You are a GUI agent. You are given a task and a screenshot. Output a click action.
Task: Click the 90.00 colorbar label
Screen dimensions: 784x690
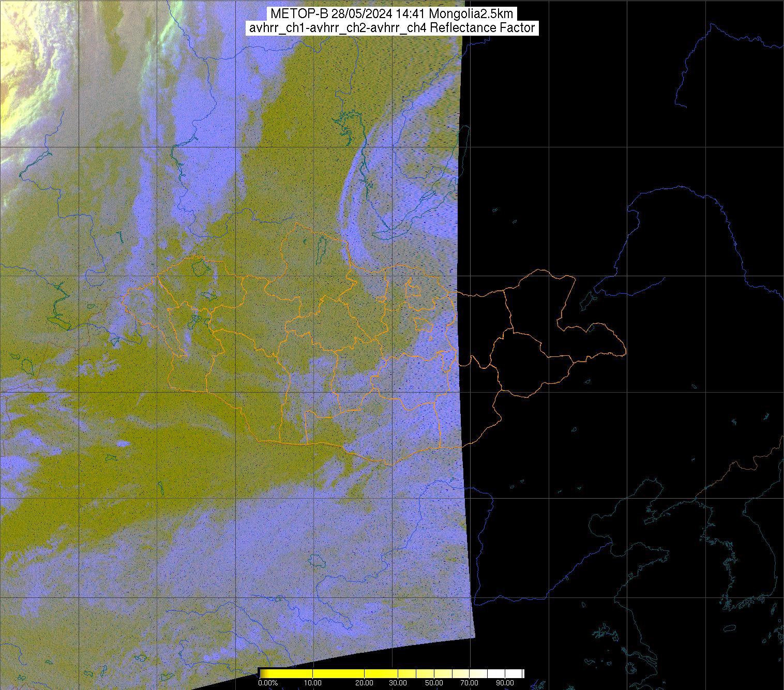pos(506,683)
